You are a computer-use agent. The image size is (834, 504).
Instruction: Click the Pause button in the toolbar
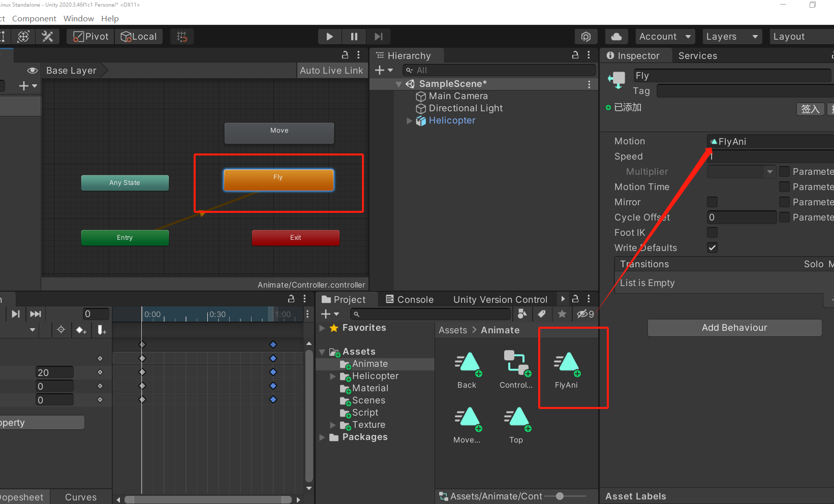point(354,36)
